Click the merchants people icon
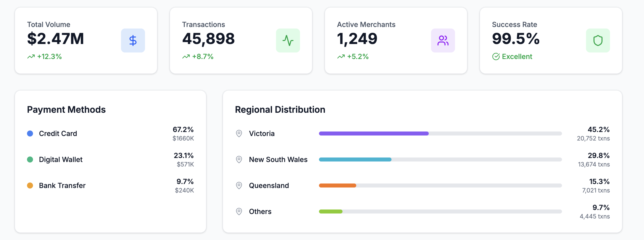This screenshot has width=644, height=240. coord(443,40)
